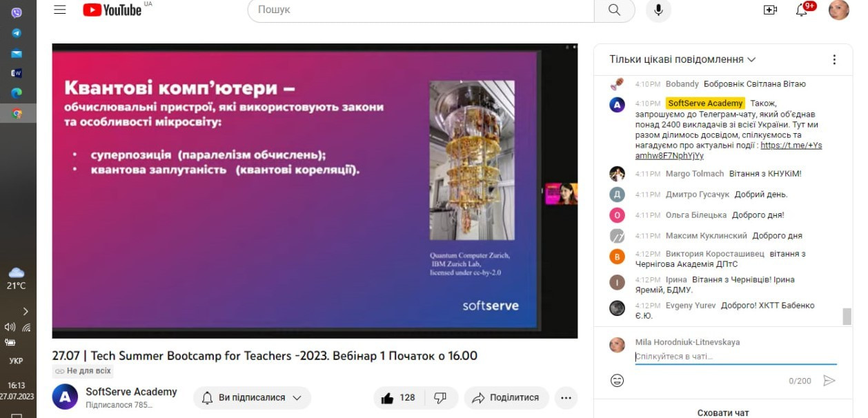Open the weather widget showing 21°C
This screenshot has height=418, width=868.
point(17,279)
